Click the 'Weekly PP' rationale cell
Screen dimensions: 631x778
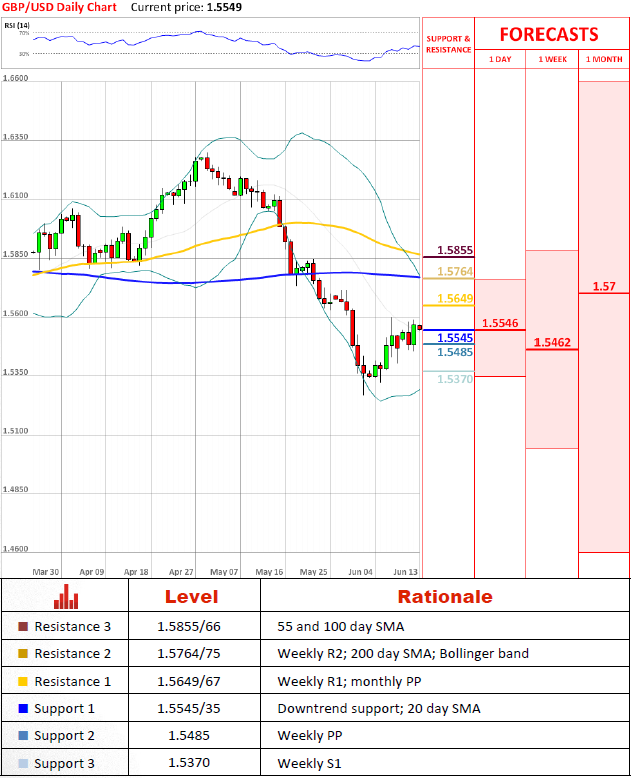(310, 735)
